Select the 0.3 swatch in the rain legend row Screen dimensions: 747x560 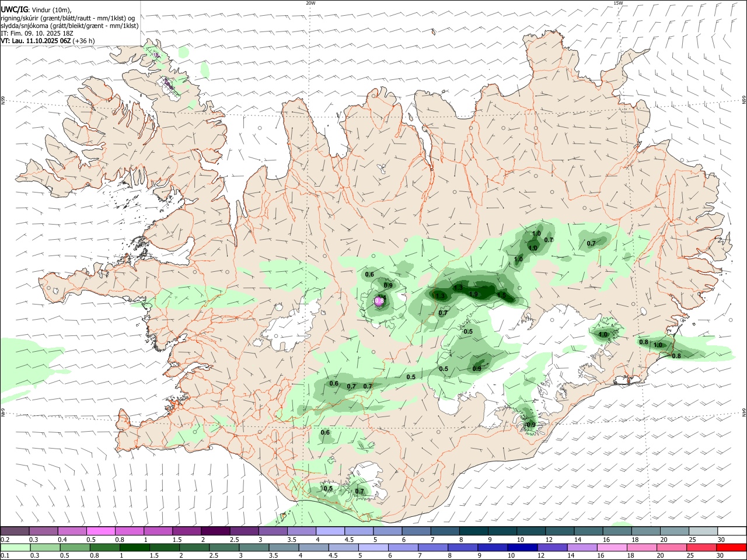coord(46,547)
